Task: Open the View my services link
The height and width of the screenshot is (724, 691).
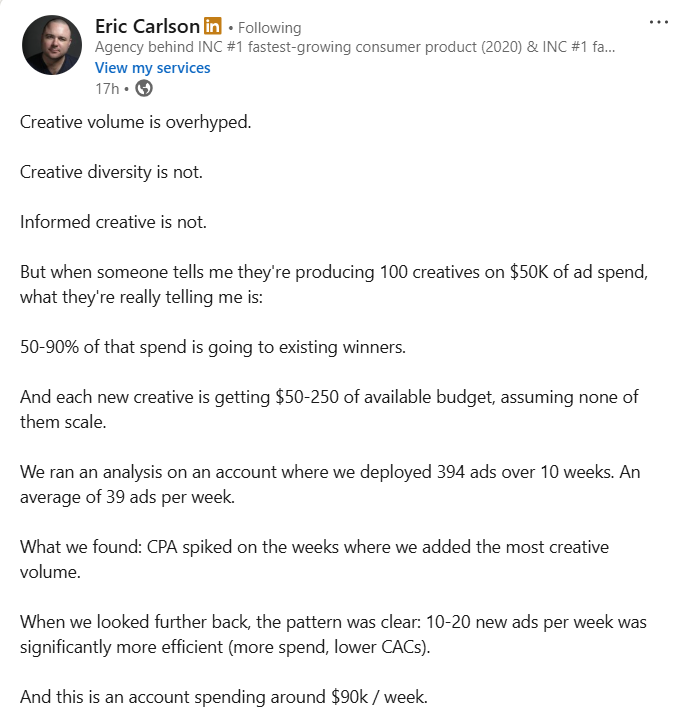Action: (152, 67)
